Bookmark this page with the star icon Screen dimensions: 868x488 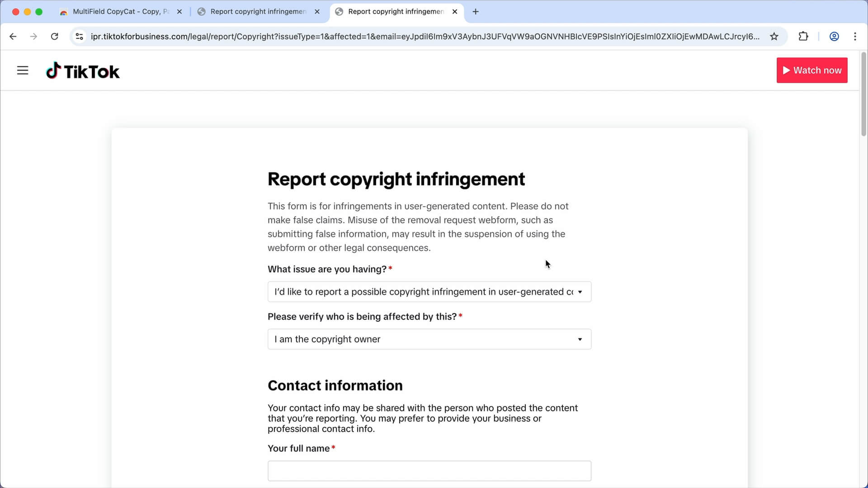tap(774, 37)
